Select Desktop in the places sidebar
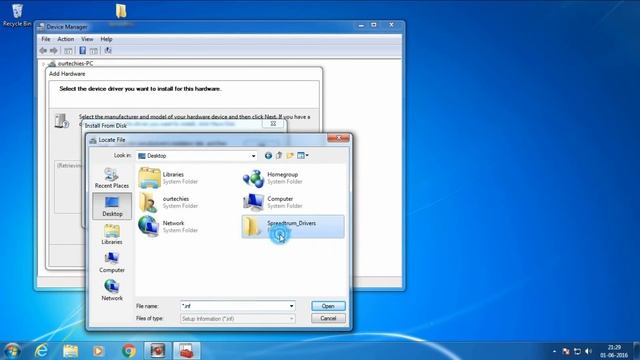640x360 pixels. pyautogui.click(x=112, y=206)
